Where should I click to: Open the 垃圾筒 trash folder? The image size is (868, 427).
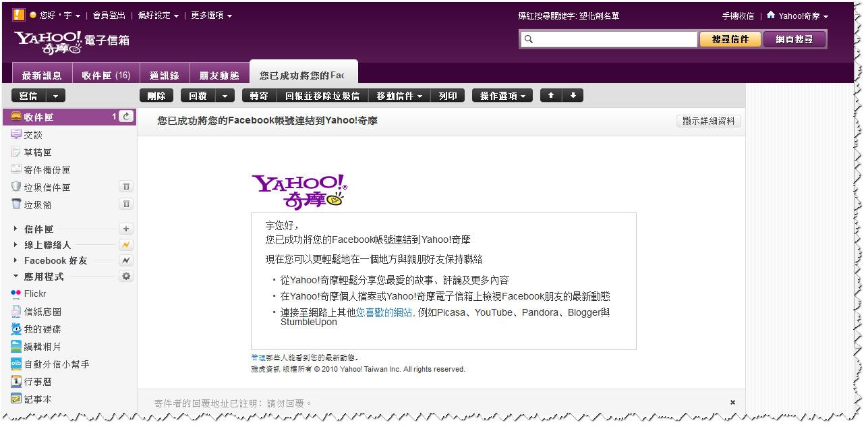[x=38, y=204]
